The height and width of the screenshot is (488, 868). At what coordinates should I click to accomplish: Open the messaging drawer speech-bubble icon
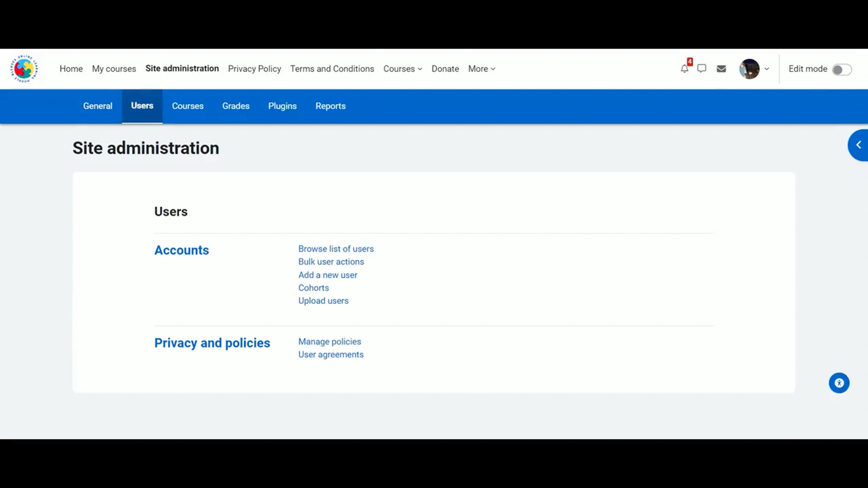point(702,69)
